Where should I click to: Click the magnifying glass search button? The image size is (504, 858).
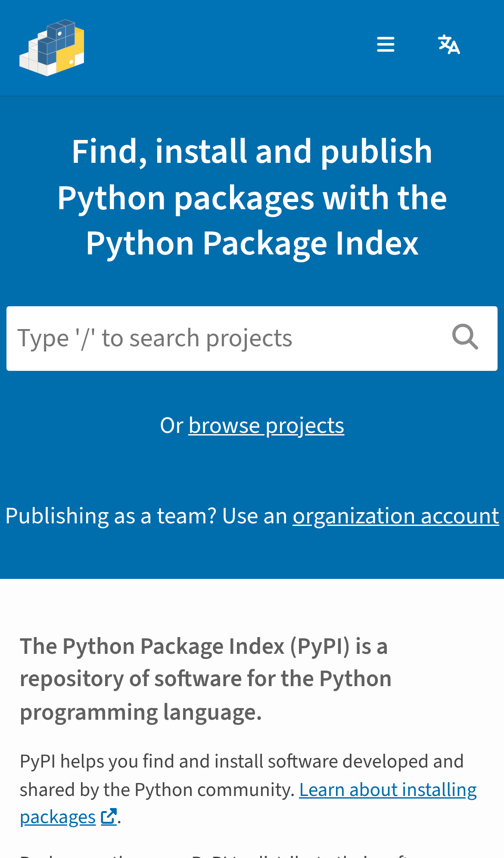tap(465, 337)
